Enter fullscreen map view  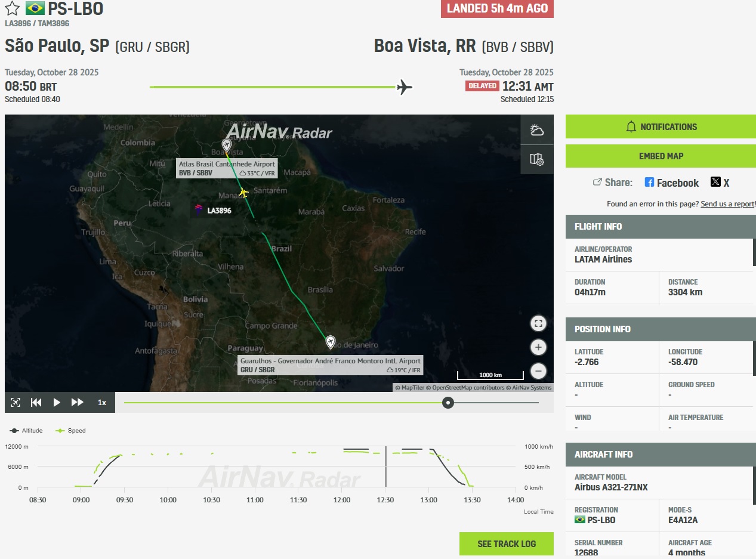(x=538, y=323)
